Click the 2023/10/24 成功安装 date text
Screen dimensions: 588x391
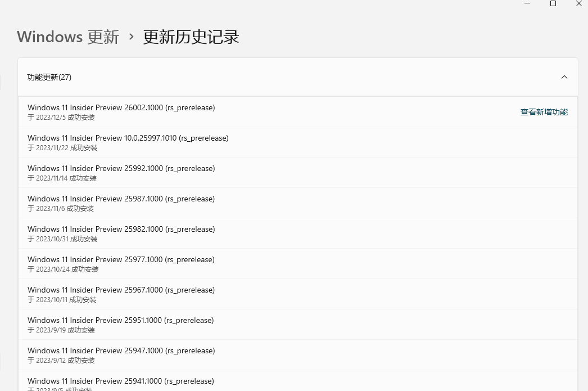pos(63,269)
